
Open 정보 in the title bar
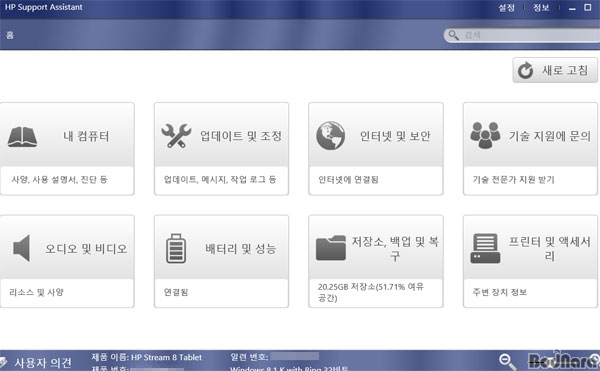[x=541, y=8]
